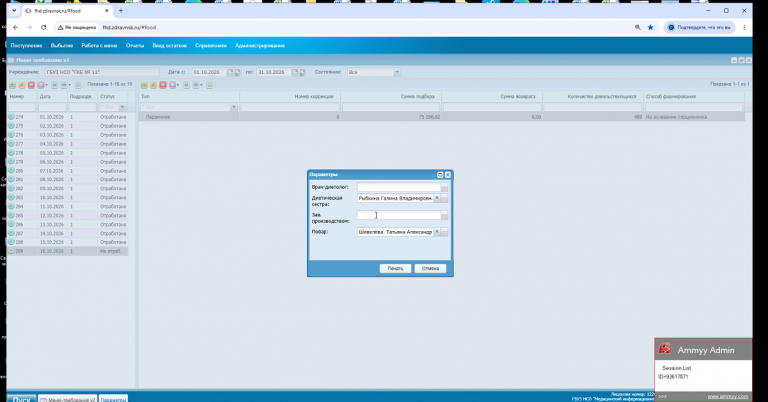Click purple icon in right grid toolbar
The image size is (768, 402).
[x=173, y=85]
